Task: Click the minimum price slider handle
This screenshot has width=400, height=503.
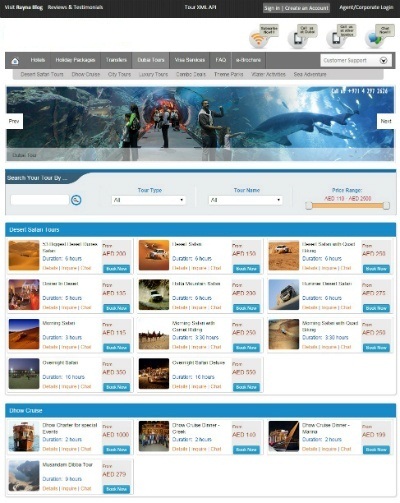Action: (309, 206)
